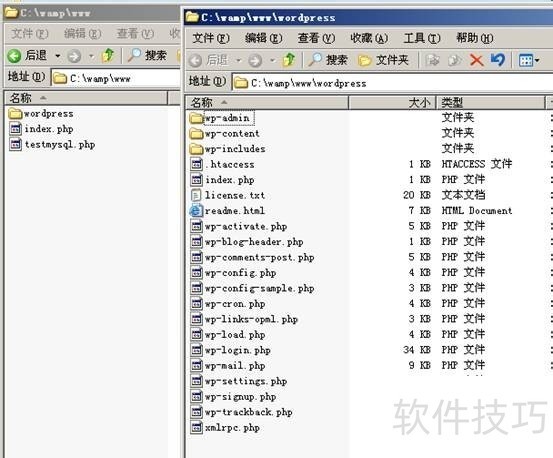Viewport: 553px width, 458px height.
Task: Click green Back (后退) button in www window
Action: click(28, 55)
